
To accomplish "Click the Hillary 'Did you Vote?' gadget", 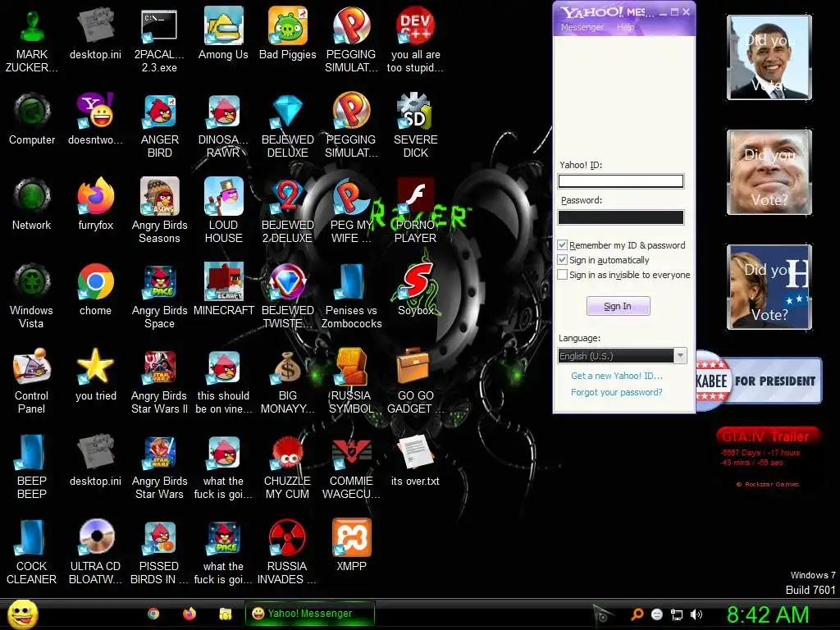I will (769, 286).
